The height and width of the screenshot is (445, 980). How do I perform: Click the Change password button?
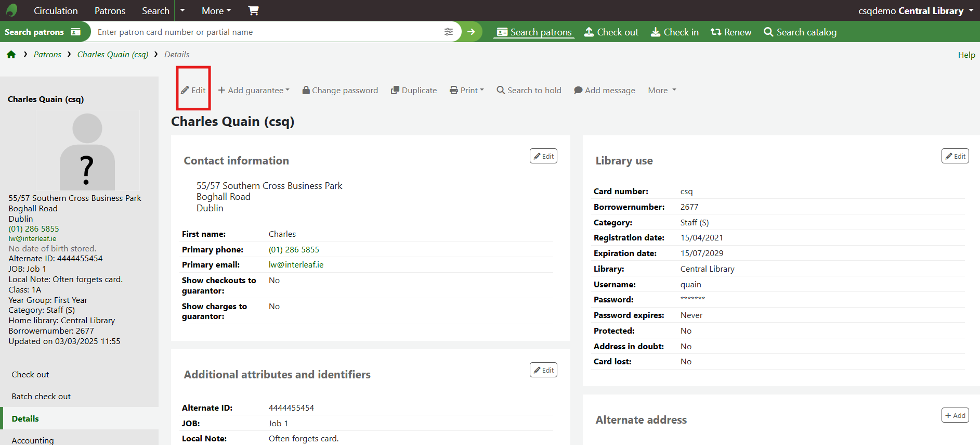click(x=340, y=90)
